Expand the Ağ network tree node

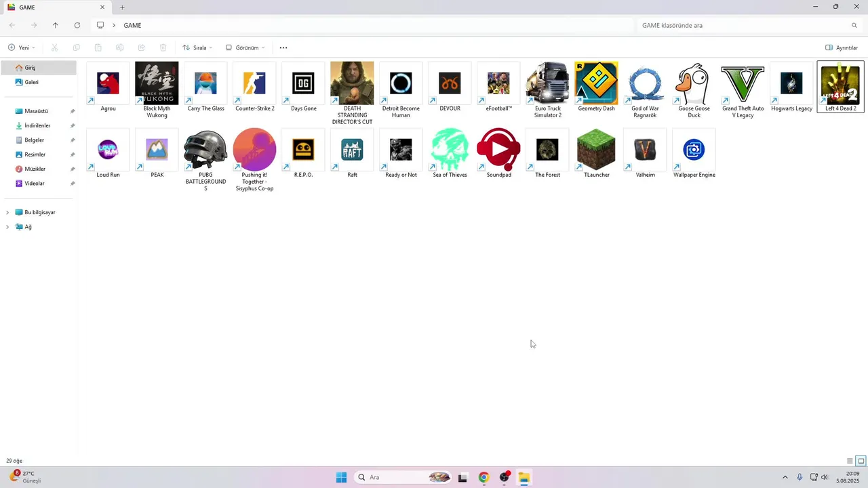coord(7,227)
